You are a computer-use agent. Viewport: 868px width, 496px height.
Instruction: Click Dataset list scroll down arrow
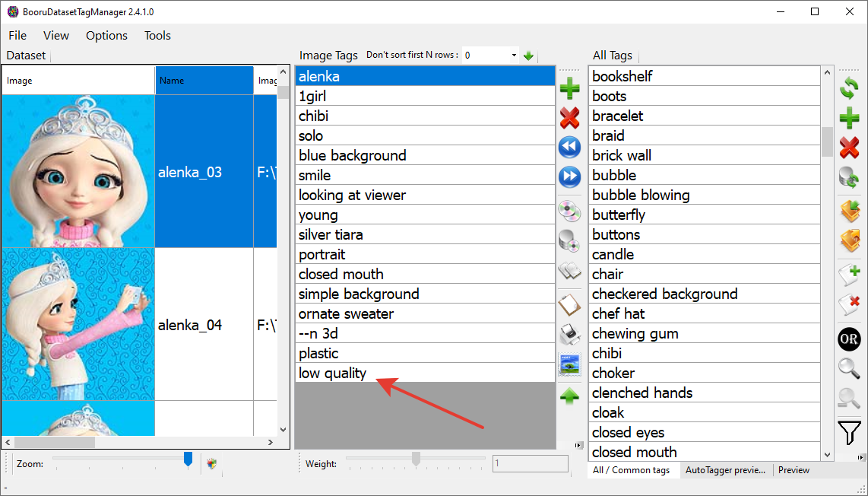(x=283, y=430)
